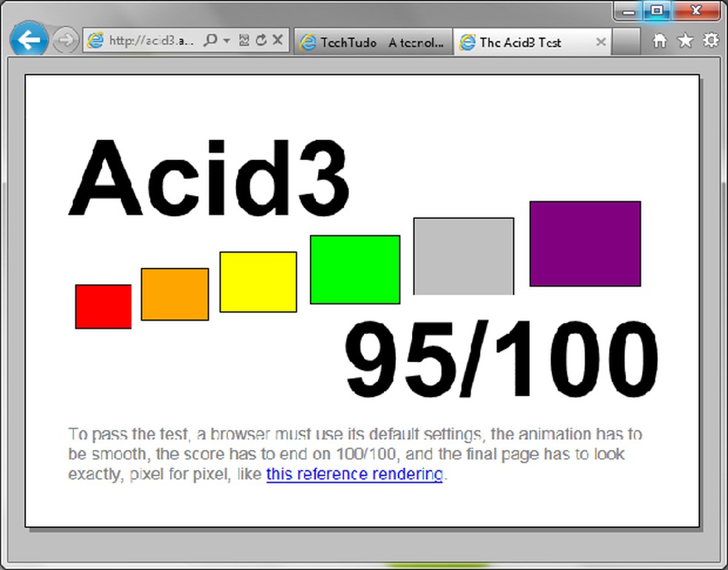The width and height of the screenshot is (728, 570).
Task: Click the orange square
Action: click(x=175, y=294)
